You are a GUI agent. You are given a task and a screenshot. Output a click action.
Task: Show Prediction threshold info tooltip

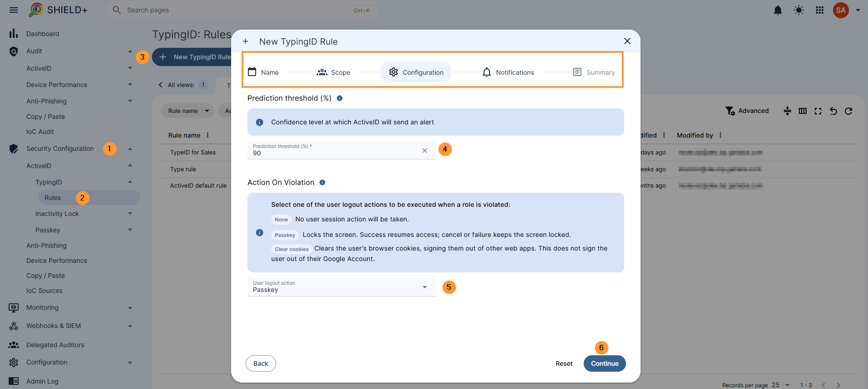339,98
